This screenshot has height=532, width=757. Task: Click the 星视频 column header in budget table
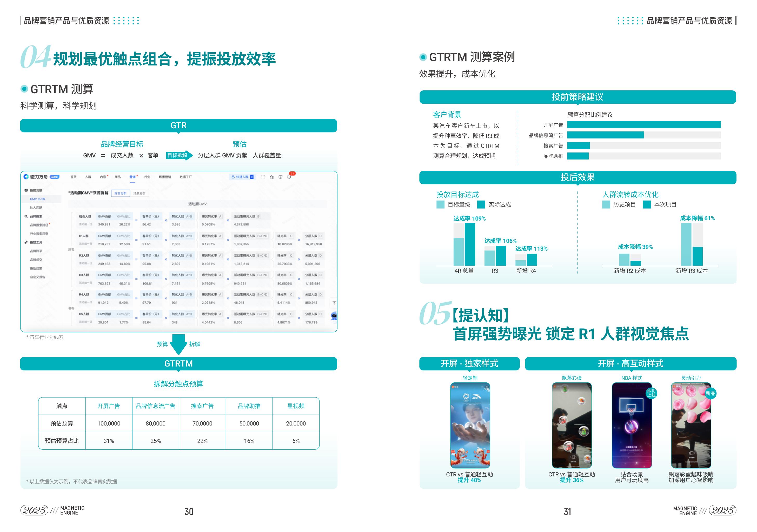(x=296, y=406)
